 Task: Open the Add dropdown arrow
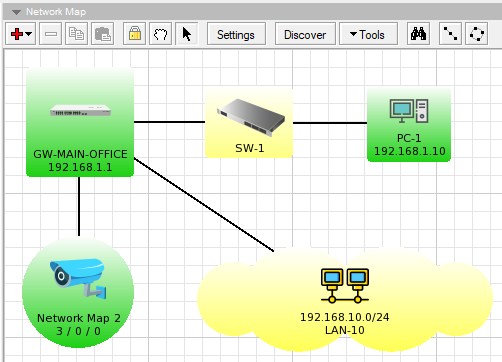pos(29,34)
